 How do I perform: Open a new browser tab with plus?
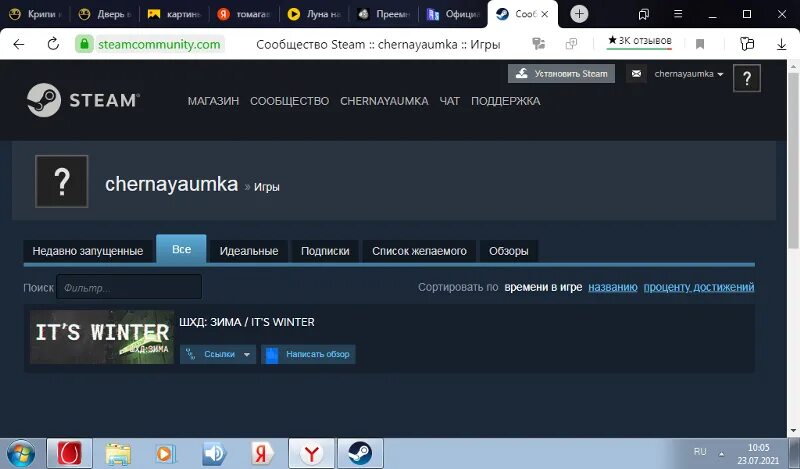[579, 14]
